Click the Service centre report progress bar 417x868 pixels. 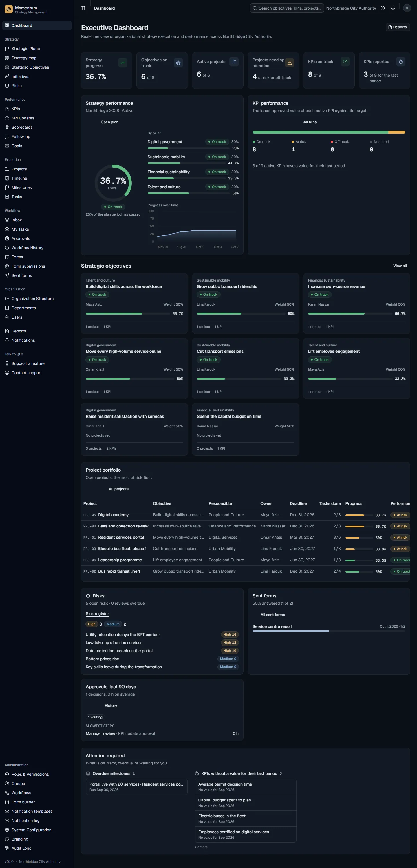(329, 631)
